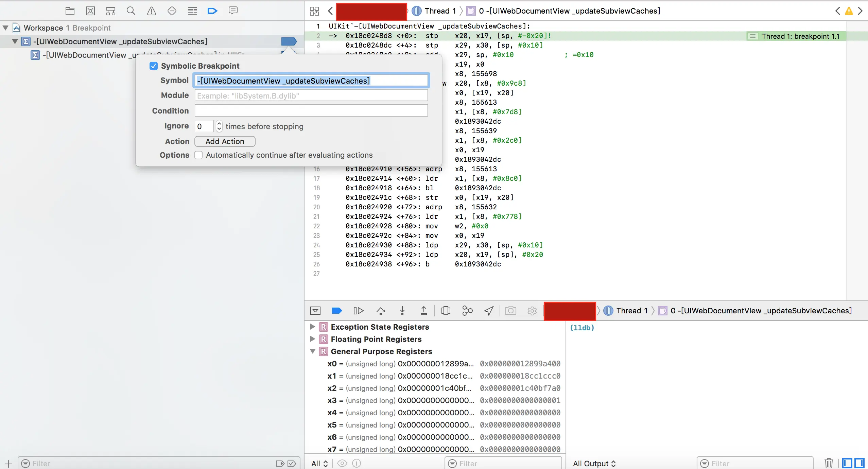Open the Issue navigator warning icon

click(152, 11)
